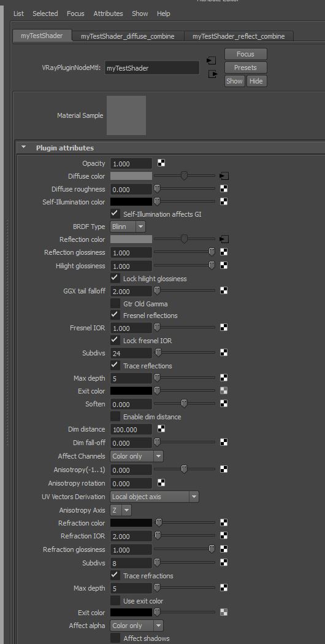325x644 pixels.
Task: Open the Diffuse color connected texture icon
Action: coord(224,176)
